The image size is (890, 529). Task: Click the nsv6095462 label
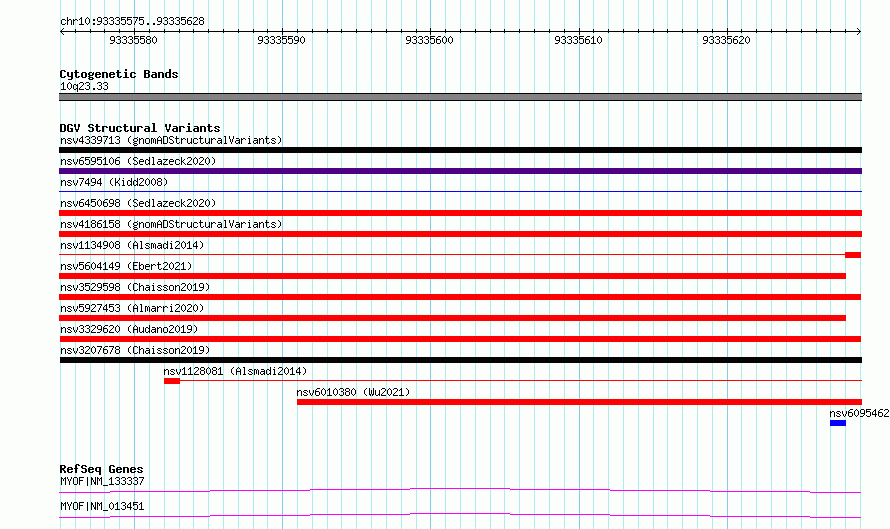click(x=859, y=413)
